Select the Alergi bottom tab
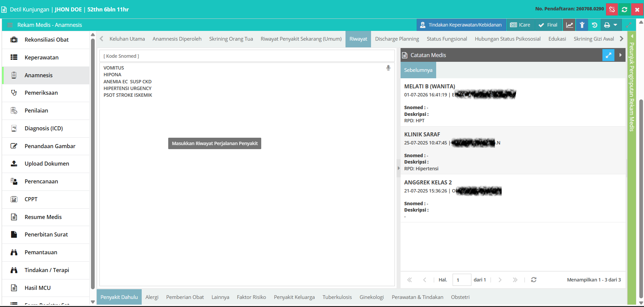 tap(152, 297)
